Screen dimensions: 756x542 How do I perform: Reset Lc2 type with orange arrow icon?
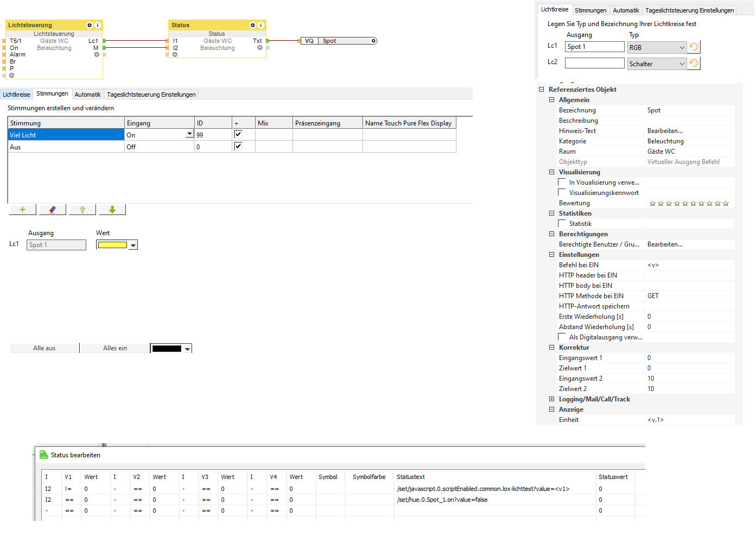tap(694, 64)
